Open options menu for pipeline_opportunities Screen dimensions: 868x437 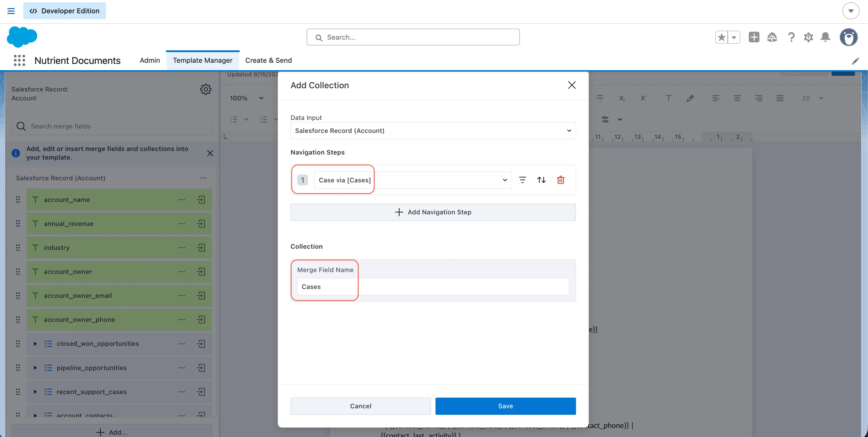click(182, 367)
